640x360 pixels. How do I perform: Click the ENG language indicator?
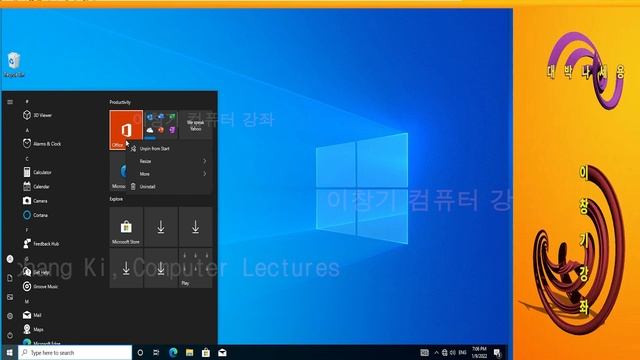tap(462, 353)
